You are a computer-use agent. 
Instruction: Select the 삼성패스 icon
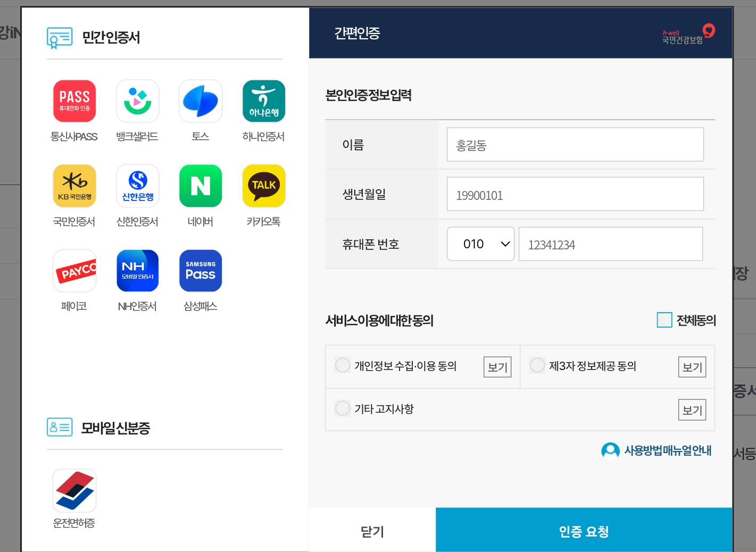click(201, 271)
